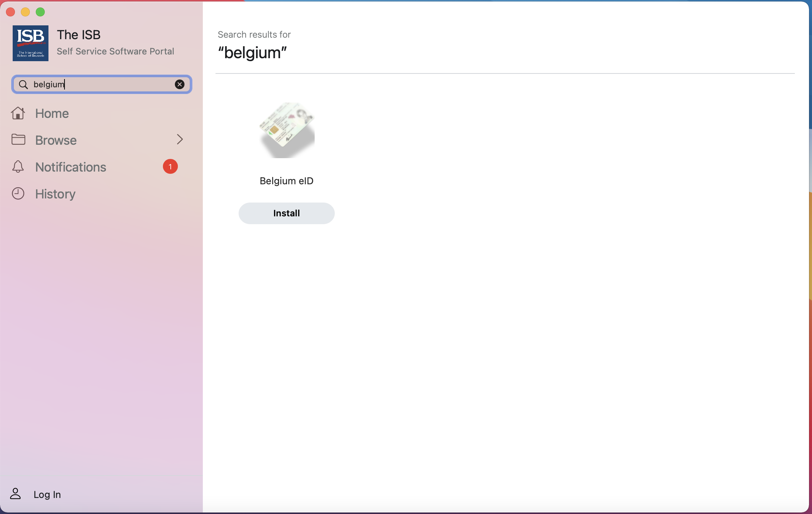Click the Home house icon
The width and height of the screenshot is (812, 514).
pos(18,113)
